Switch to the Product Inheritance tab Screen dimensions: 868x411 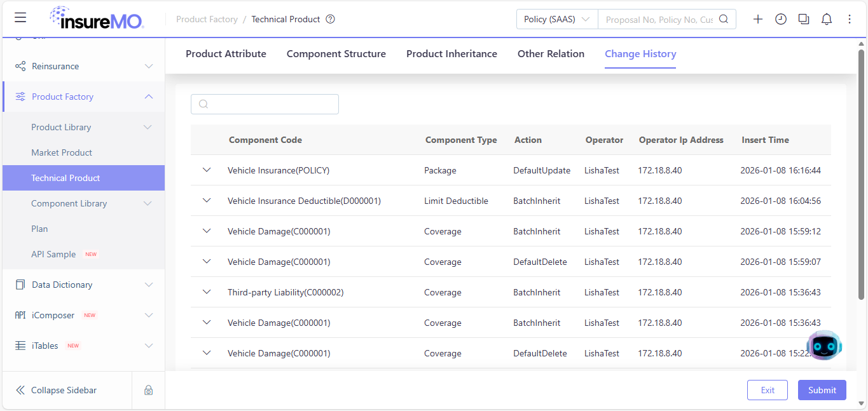pos(451,54)
